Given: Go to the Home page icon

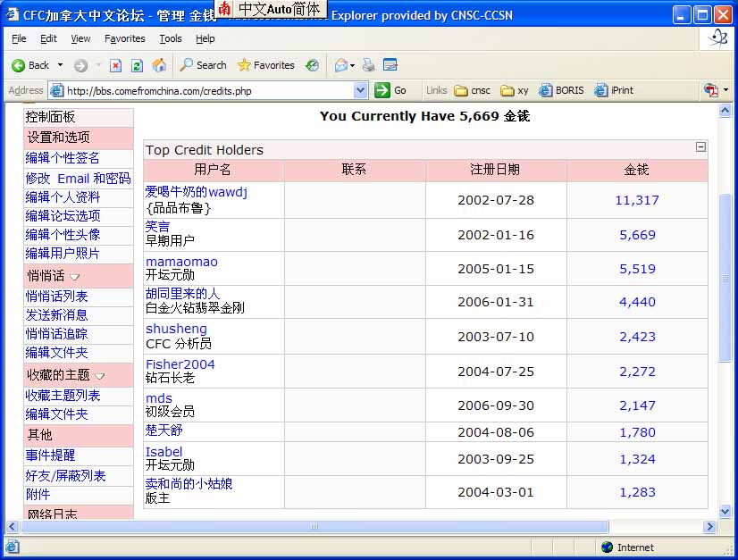Looking at the screenshot, I should click(x=159, y=65).
